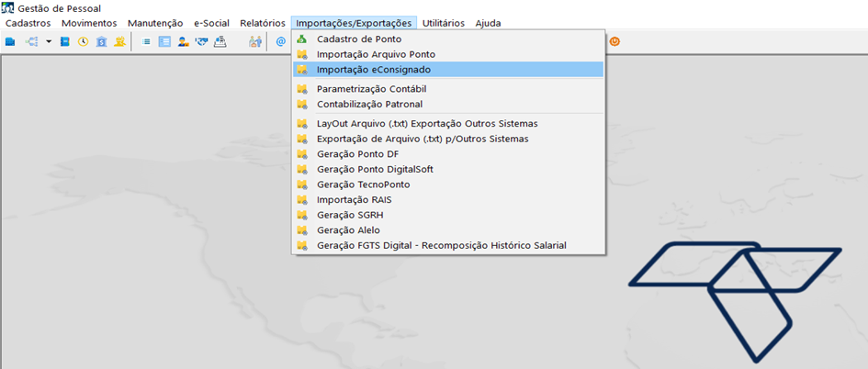The height and width of the screenshot is (369, 868).
Task: Click the orange power toolbar icon
Action: pyautogui.click(x=614, y=41)
